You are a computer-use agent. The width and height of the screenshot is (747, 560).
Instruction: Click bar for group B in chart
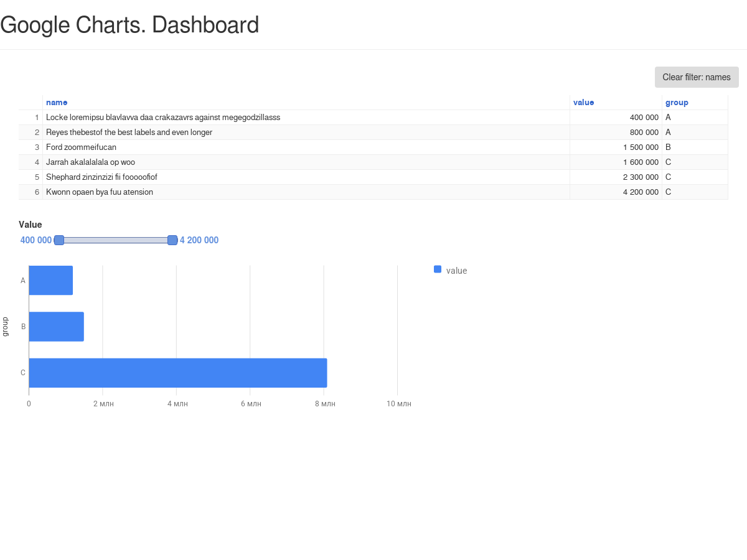point(56,327)
